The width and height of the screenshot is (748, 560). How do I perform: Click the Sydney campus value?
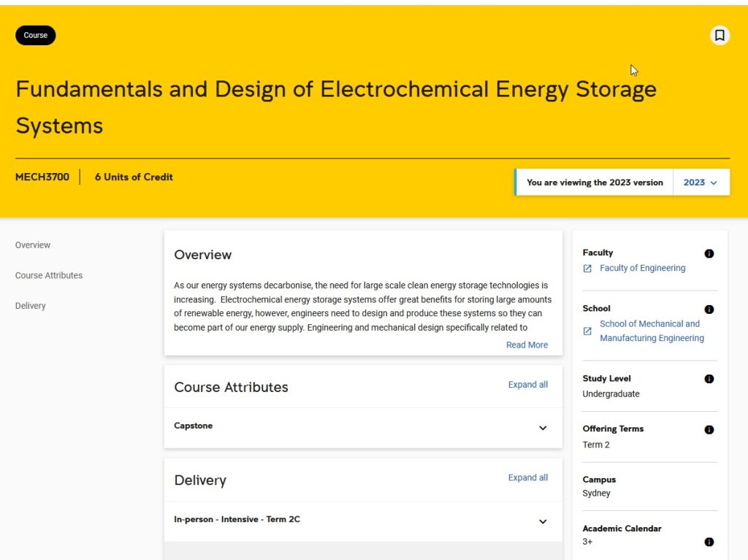[596, 494]
